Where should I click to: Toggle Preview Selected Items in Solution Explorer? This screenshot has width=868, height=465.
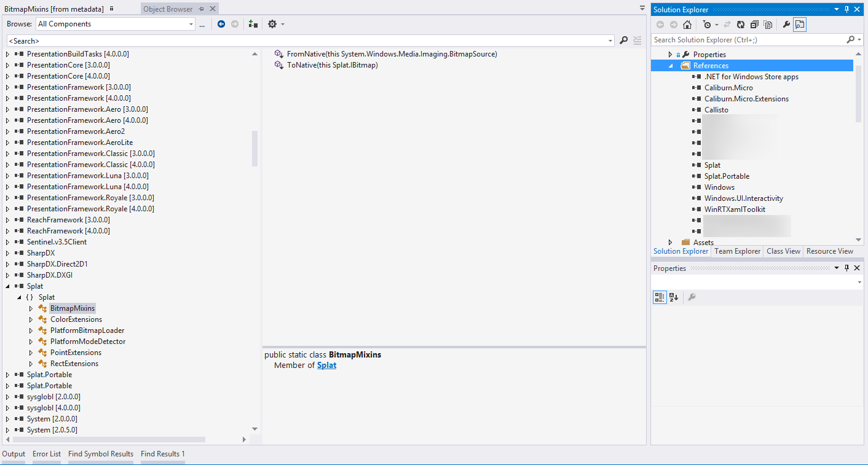tap(799, 25)
